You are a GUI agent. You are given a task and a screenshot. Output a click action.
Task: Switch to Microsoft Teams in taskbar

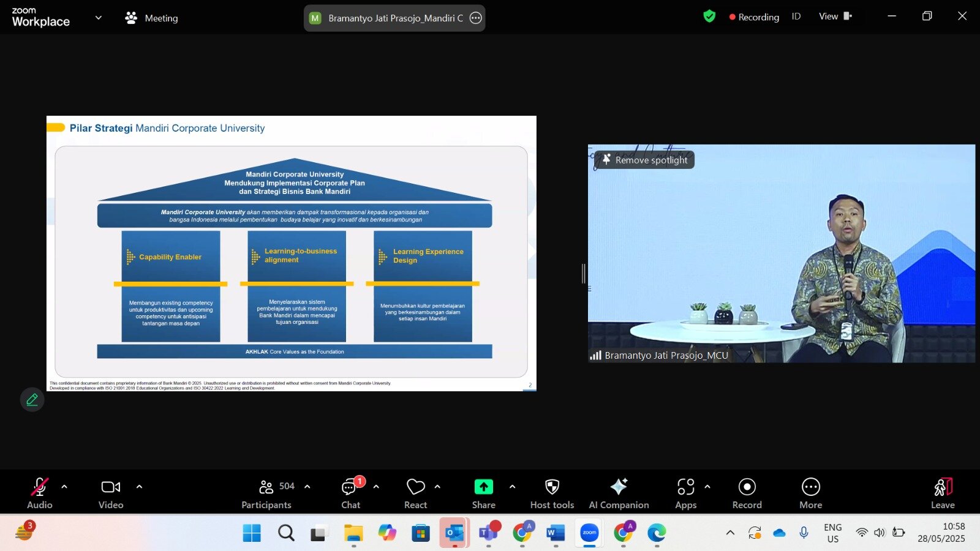coord(489,533)
